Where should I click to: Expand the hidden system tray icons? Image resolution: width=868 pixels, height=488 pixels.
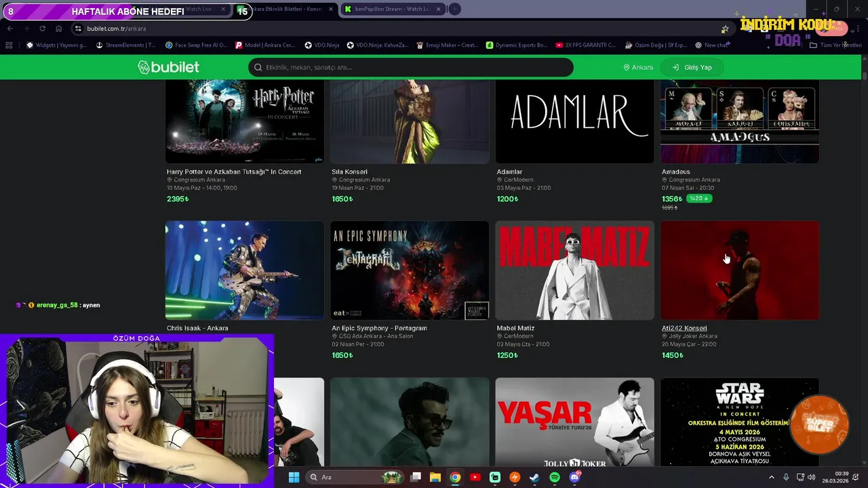coord(771,477)
